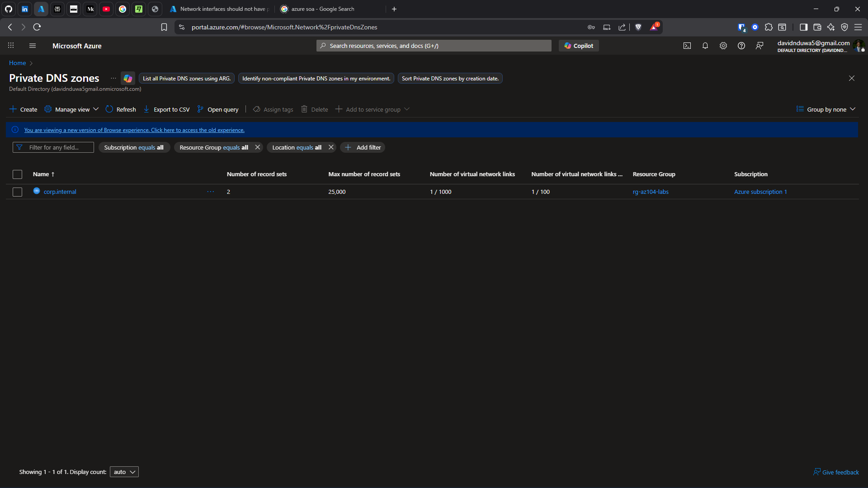868x488 pixels.
Task: Open Location equals all filter
Action: (297, 147)
